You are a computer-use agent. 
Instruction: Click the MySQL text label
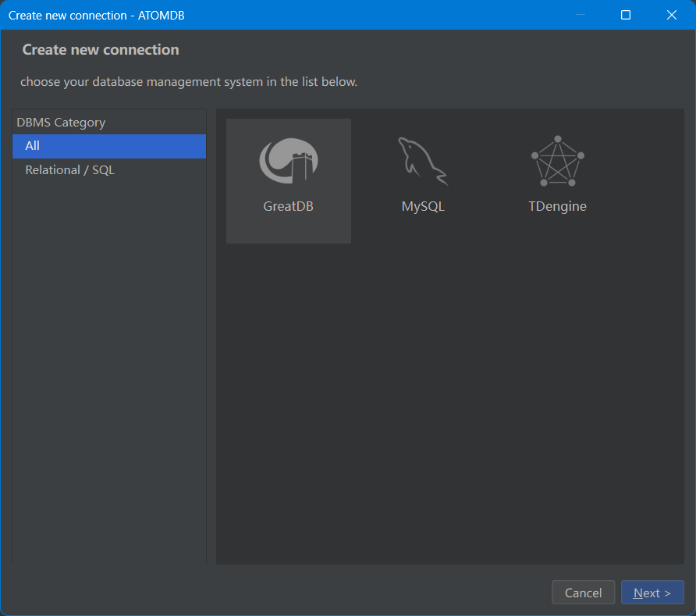[422, 207]
